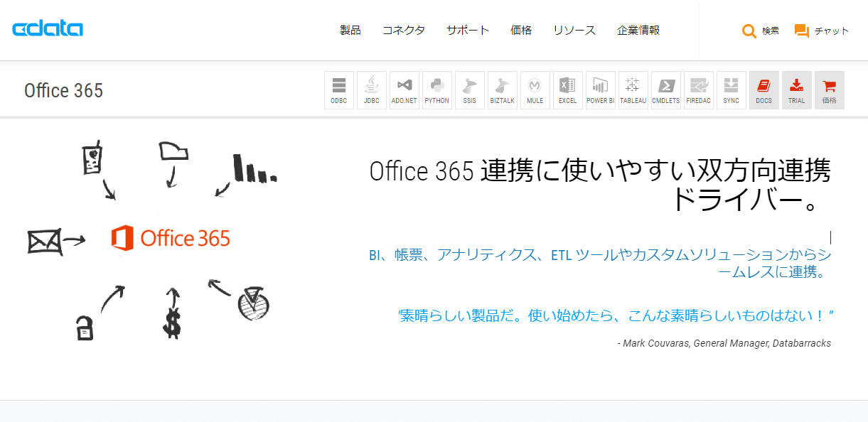This screenshot has width=868, height=422.
Task: Choose the Python connector icon
Action: pos(437,90)
